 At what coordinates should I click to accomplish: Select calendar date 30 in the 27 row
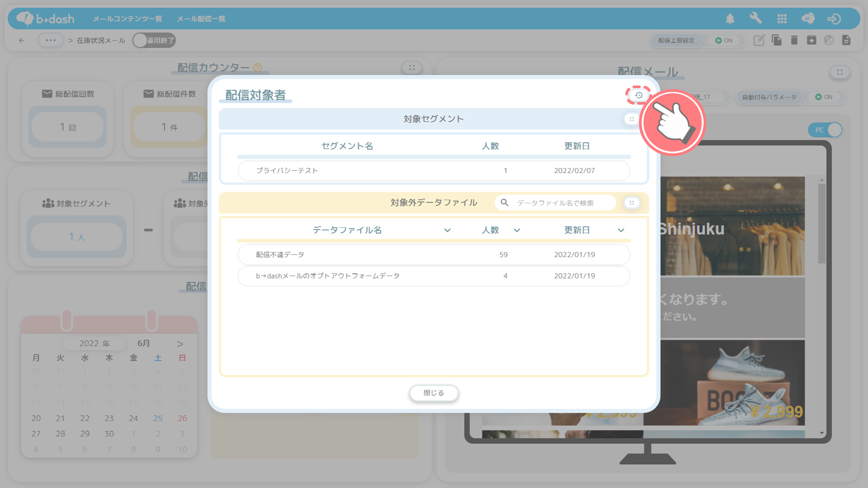109,433
